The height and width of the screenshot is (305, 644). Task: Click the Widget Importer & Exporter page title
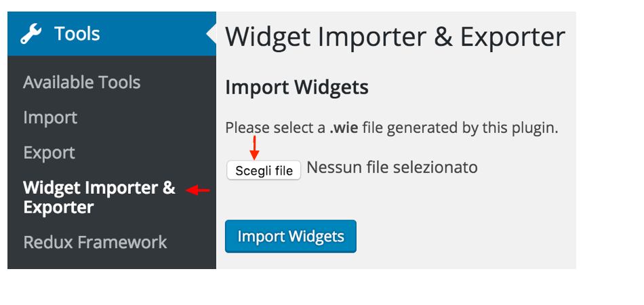(395, 37)
